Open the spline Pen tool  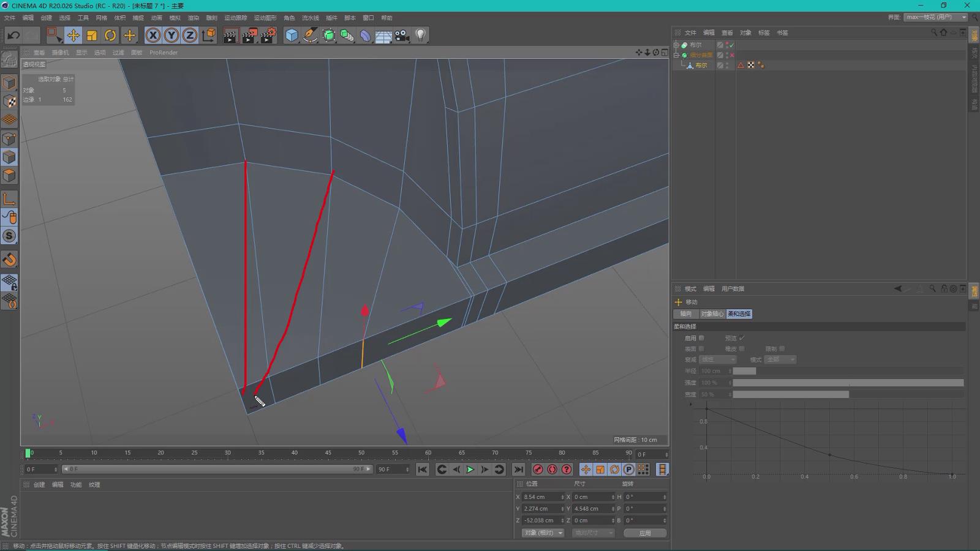[x=310, y=36]
